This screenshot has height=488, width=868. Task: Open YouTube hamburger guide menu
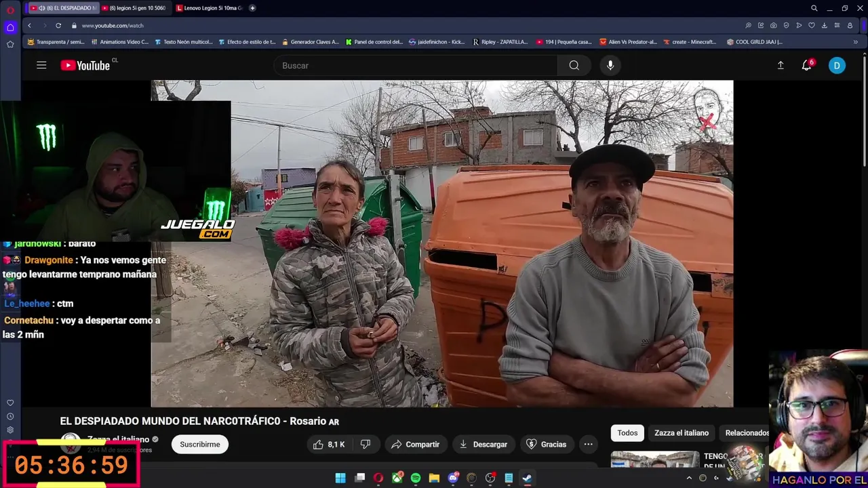click(41, 65)
